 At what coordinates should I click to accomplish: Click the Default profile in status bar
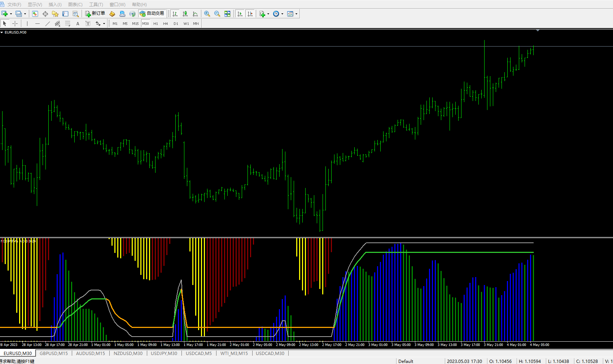pos(406,361)
